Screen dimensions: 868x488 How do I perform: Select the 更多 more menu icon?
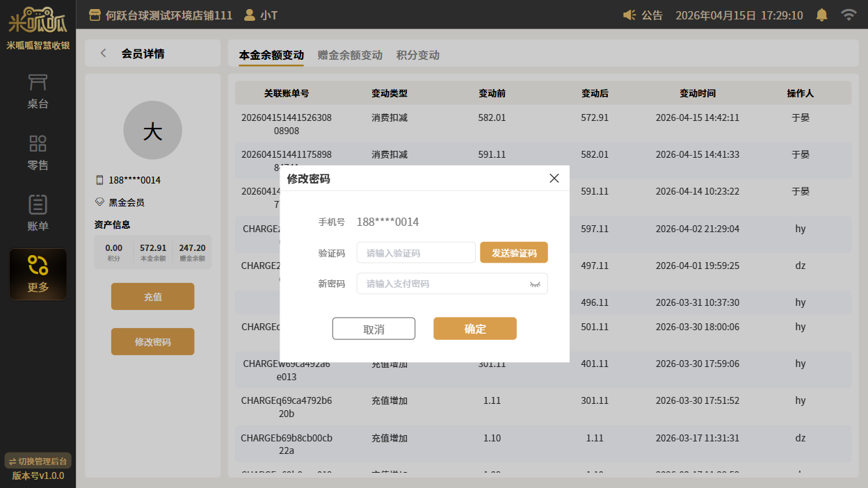coord(38,266)
